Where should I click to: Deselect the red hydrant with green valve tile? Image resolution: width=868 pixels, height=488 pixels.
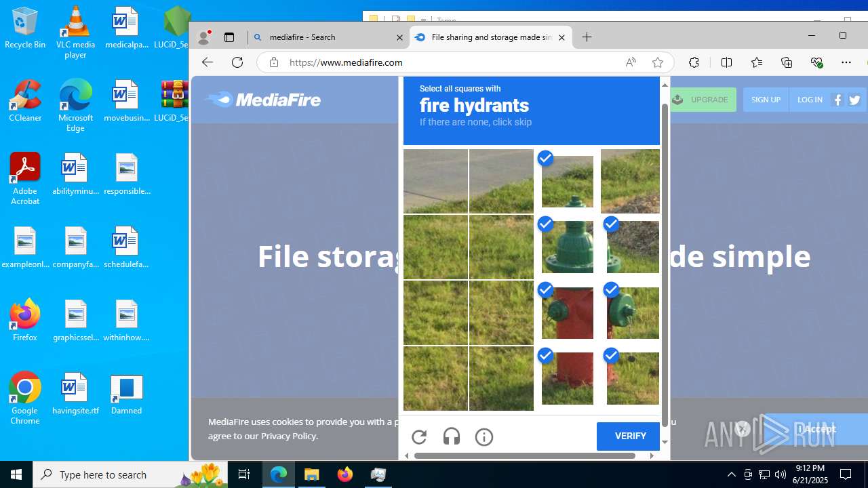pos(567,312)
